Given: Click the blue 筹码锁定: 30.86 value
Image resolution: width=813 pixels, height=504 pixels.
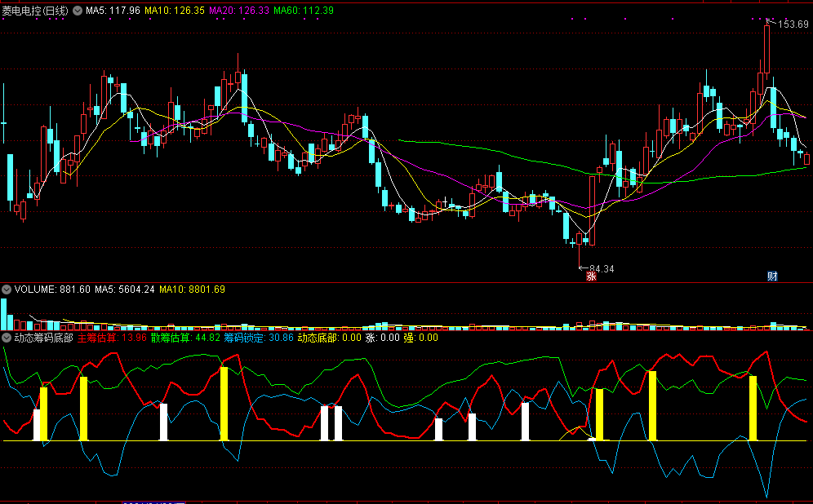Looking at the screenshot, I should pos(259,338).
